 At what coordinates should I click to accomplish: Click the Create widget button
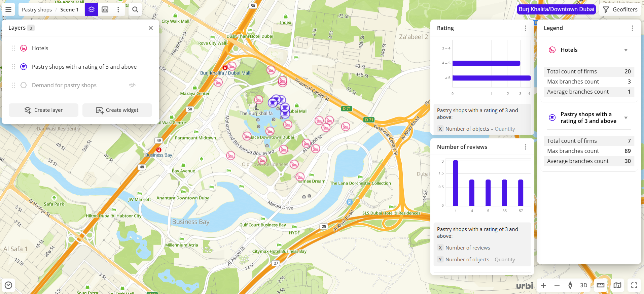tap(117, 110)
